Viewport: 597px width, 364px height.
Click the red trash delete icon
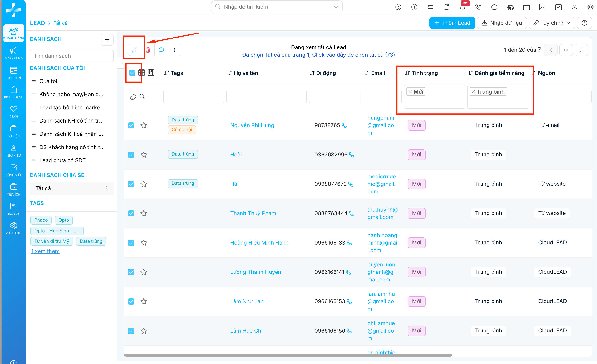tap(148, 50)
